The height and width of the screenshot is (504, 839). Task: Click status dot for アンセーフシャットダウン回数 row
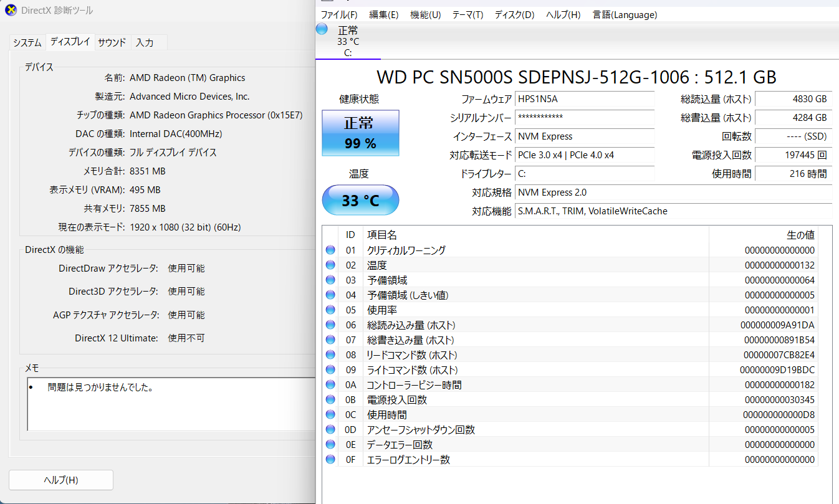[330, 430]
